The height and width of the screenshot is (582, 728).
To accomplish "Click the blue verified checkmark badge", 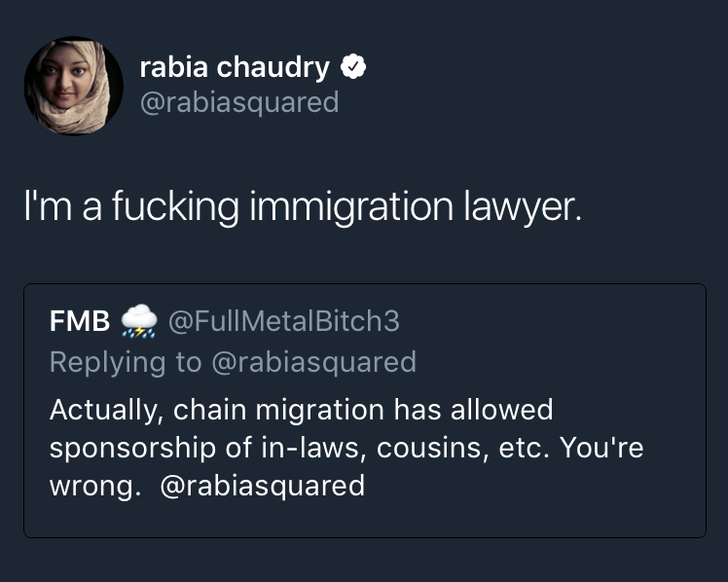I will point(353,67).
